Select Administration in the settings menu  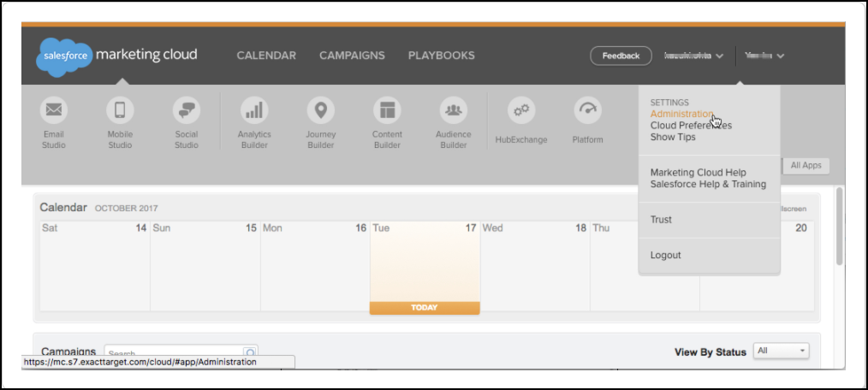tap(681, 114)
